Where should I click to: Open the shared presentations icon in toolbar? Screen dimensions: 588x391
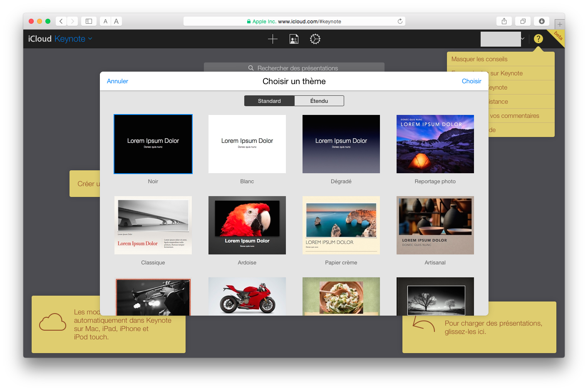[x=294, y=39]
